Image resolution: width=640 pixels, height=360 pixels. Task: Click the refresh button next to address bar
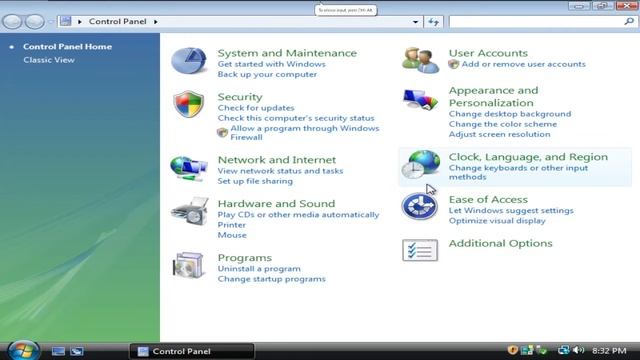[433, 22]
